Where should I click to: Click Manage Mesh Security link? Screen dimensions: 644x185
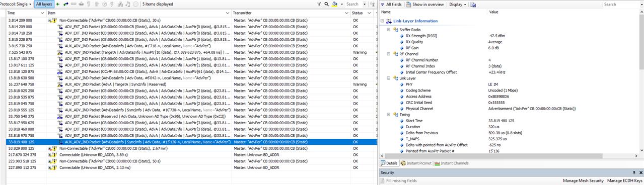pyautogui.click(x=583, y=180)
